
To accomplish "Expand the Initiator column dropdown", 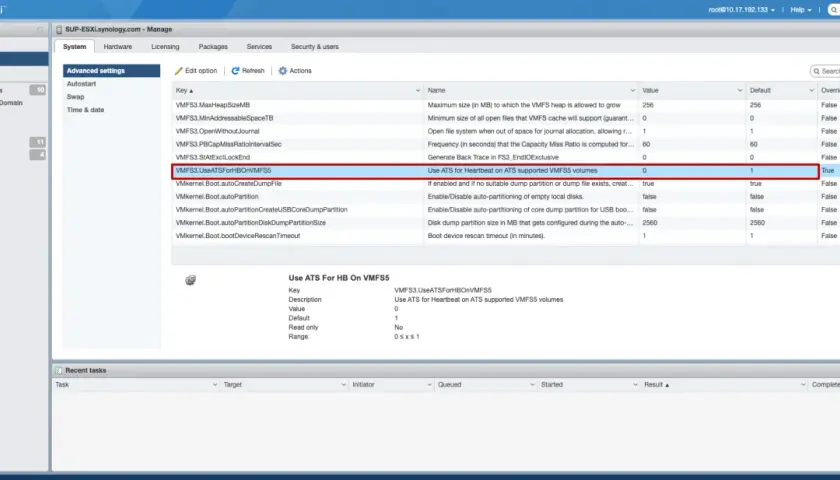I will (x=430, y=385).
